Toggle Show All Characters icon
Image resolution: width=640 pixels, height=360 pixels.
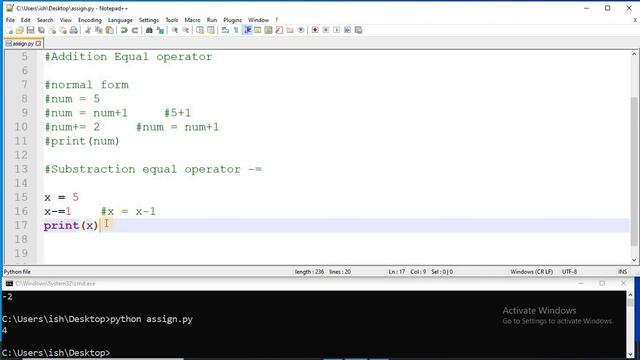[x=236, y=30]
